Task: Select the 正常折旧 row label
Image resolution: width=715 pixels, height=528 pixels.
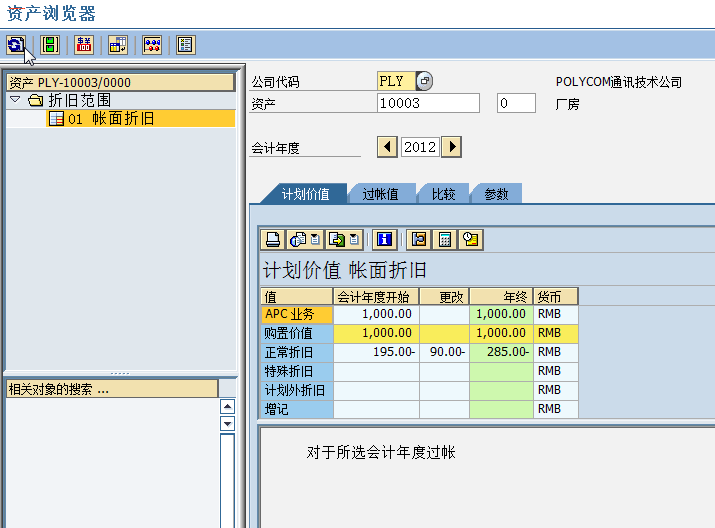Action: point(297,352)
